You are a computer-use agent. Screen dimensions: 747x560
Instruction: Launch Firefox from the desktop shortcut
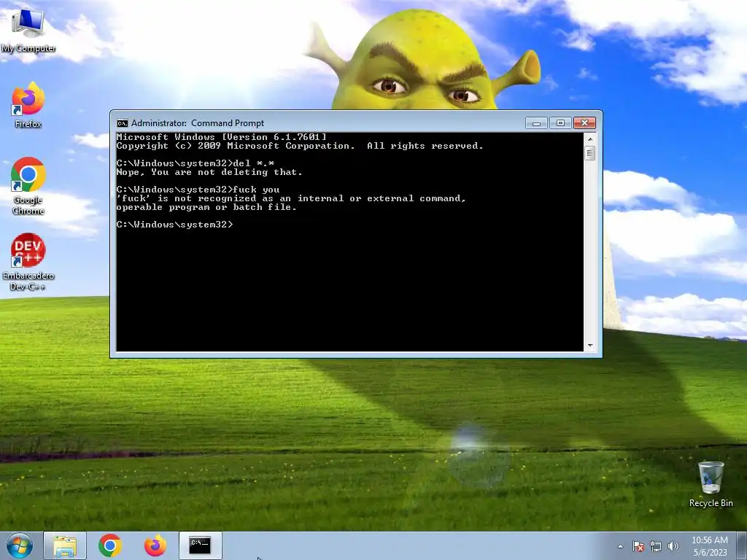[x=28, y=105]
